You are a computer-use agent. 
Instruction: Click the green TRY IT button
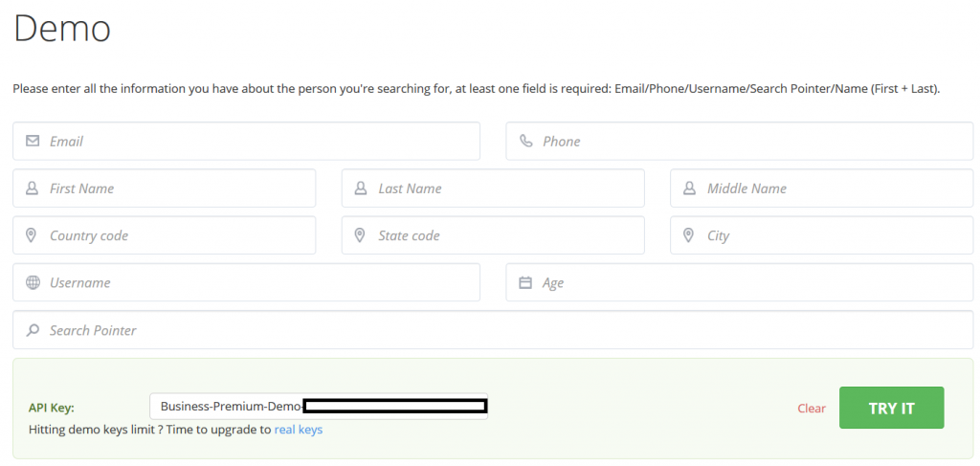891,408
